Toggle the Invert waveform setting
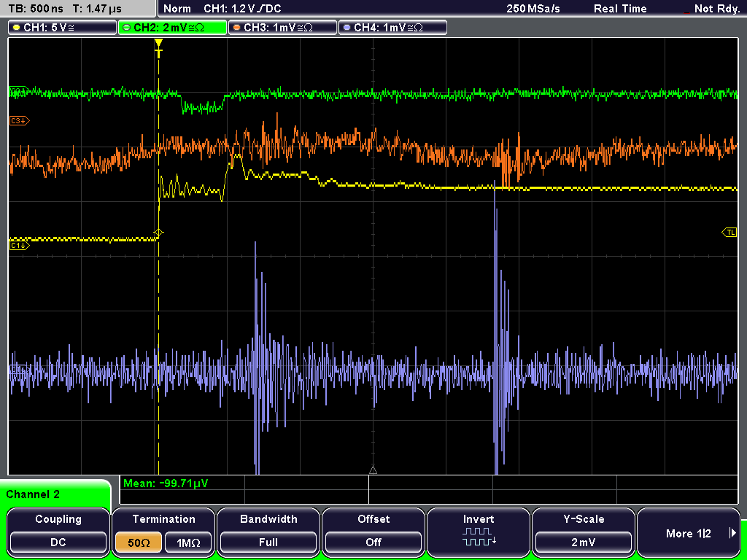Image resolution: width=747 pixels, height=560 pixels. pos(479,532)
